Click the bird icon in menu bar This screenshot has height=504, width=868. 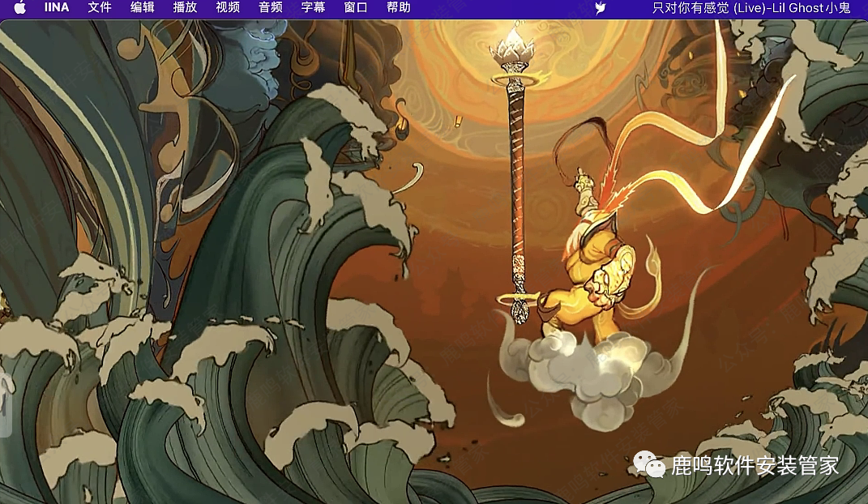point(600,8)
